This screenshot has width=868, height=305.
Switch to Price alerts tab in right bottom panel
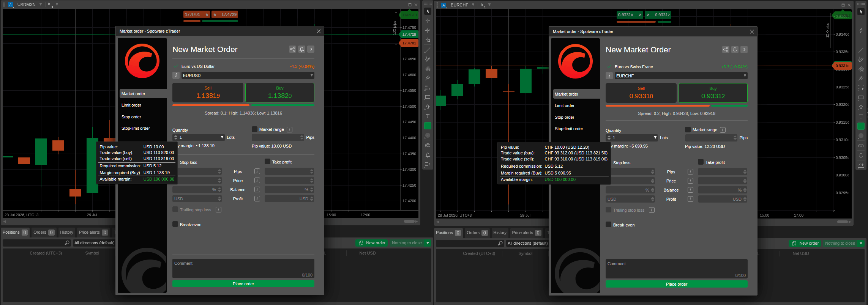tap(527, 233)
